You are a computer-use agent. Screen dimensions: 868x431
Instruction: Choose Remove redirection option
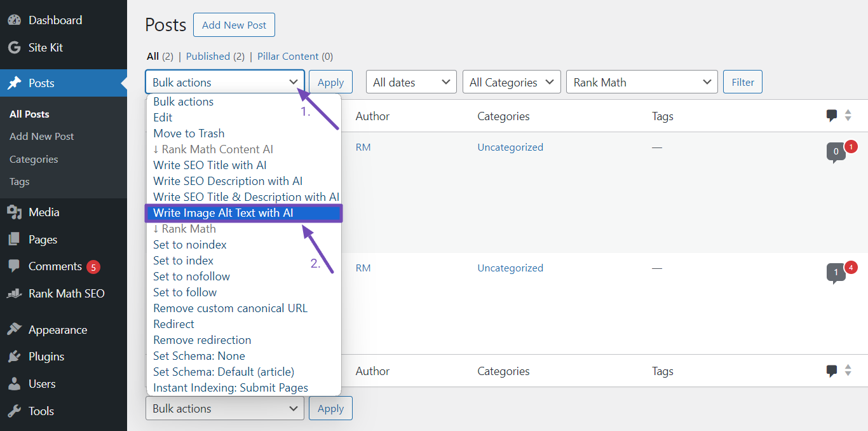click(243, 340)
